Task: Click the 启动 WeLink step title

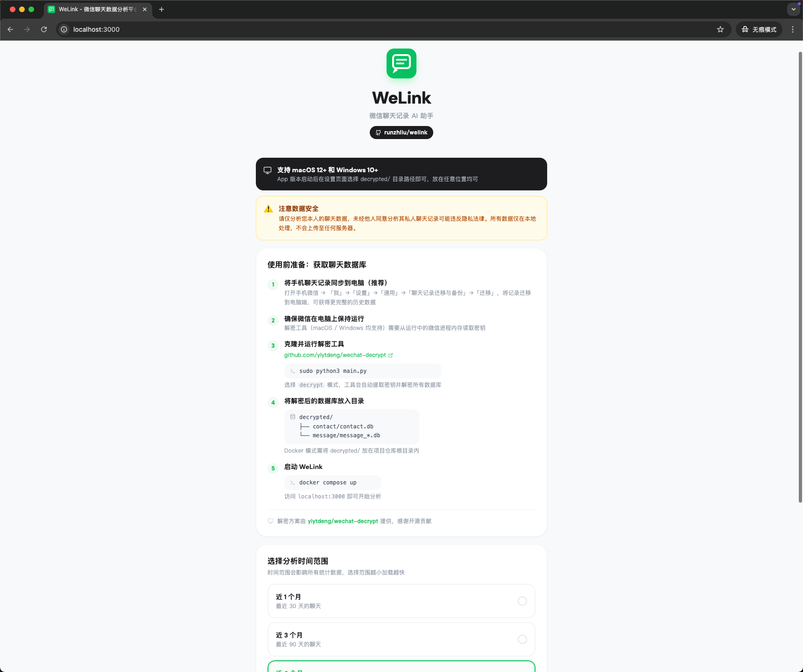Action: [x=303, y=467]
